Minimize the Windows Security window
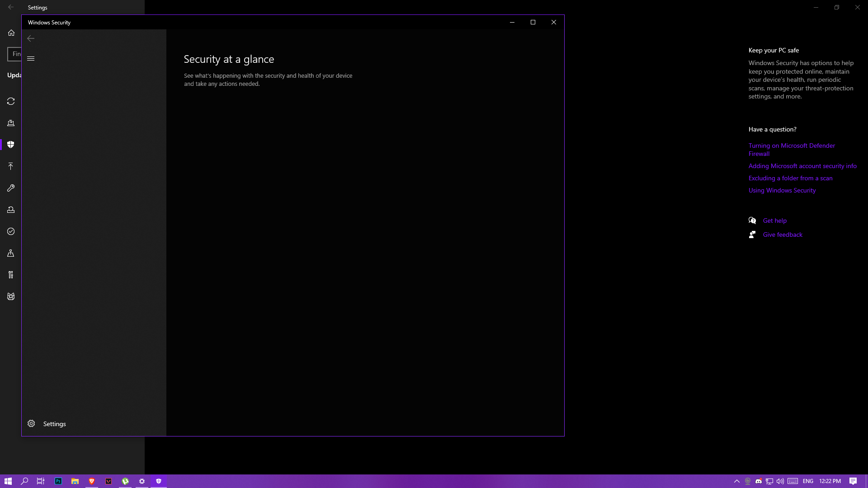 point(512,22)
